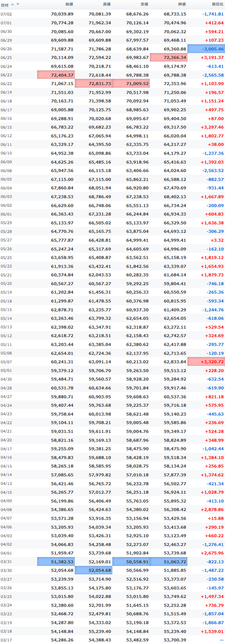Sort dates descending with the down arrow
The height and width of the screenshot is (644, 225).
(x=18, y=5)
